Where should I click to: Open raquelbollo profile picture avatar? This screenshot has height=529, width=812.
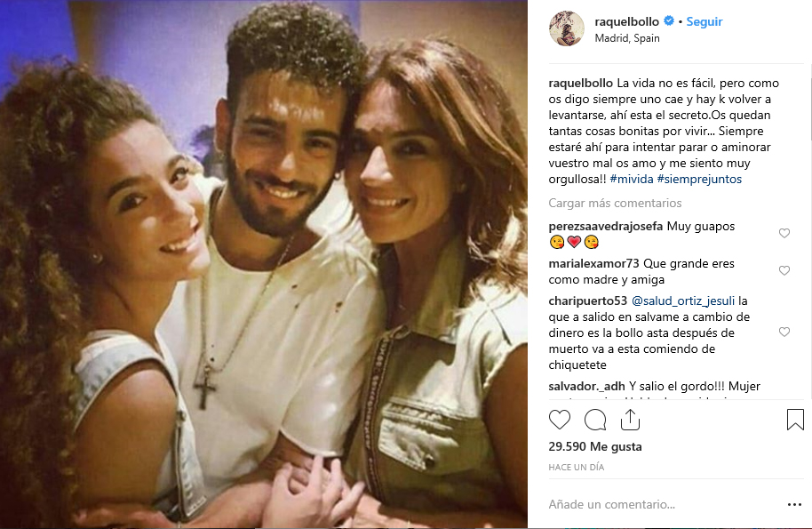tap(567, 28)
